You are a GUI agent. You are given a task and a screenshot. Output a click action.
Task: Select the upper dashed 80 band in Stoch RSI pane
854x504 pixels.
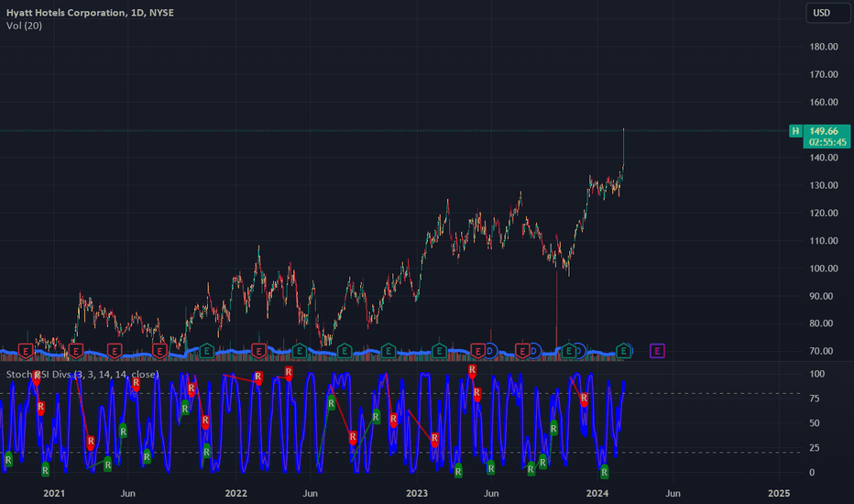tap(400, 393)
